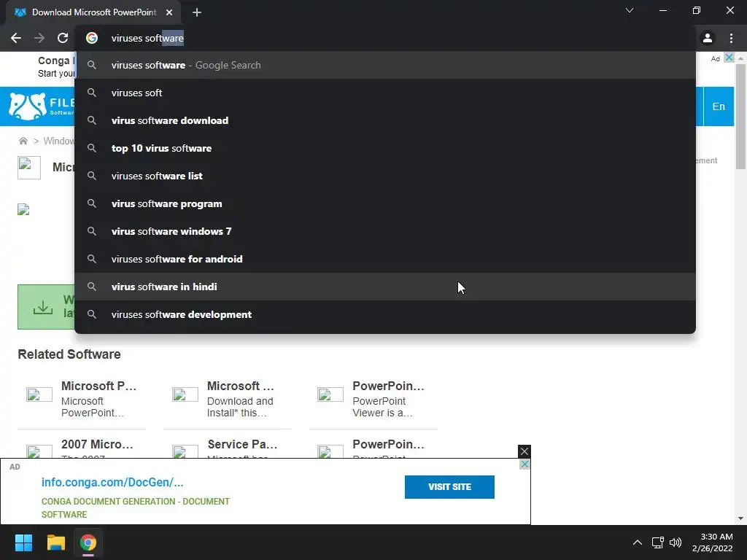
Task: Click the search icon beside 'viruses soft'
Action: click(92, 93)
